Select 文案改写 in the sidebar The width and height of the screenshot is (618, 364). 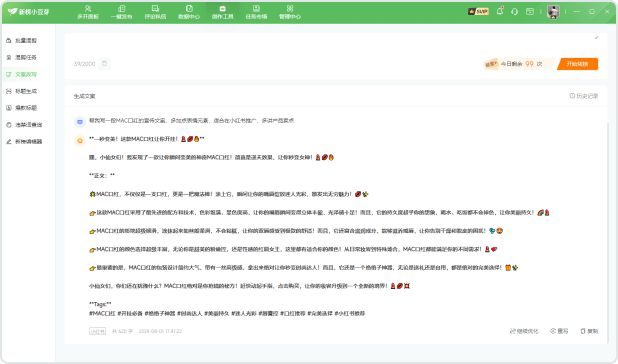point(22,74)
